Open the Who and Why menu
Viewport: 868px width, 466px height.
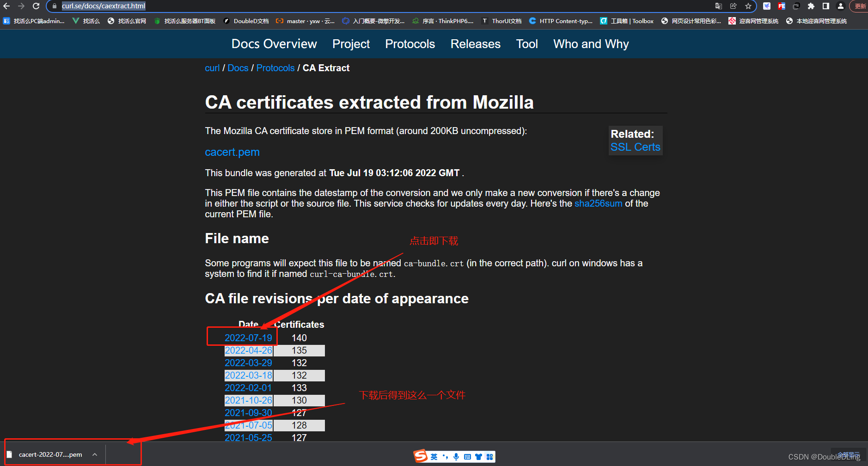[x=591, y=44]
